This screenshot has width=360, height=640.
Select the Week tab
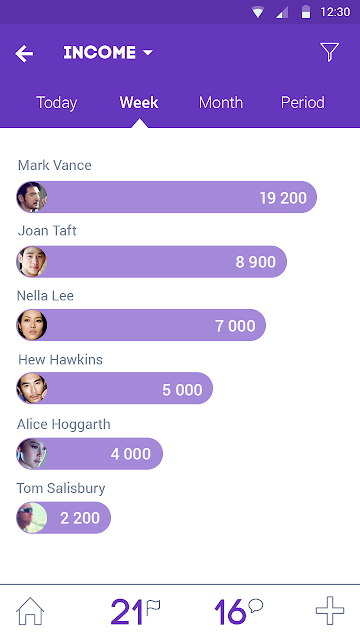pos(139,102)
